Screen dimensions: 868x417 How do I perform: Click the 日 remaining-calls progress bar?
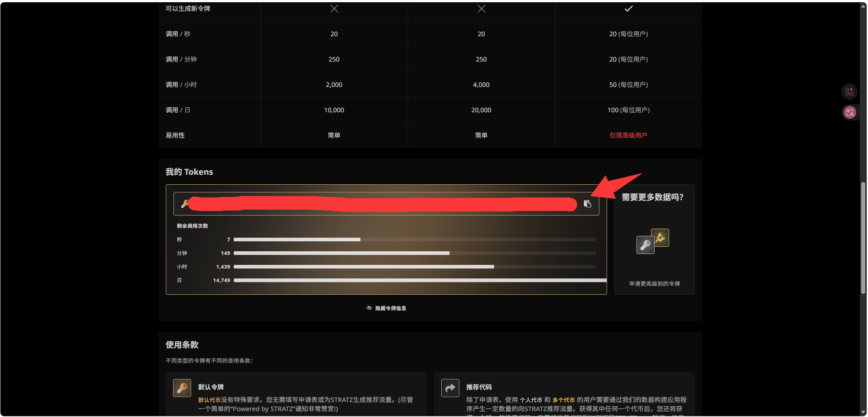pyautogui.click(x=420, y=280)
